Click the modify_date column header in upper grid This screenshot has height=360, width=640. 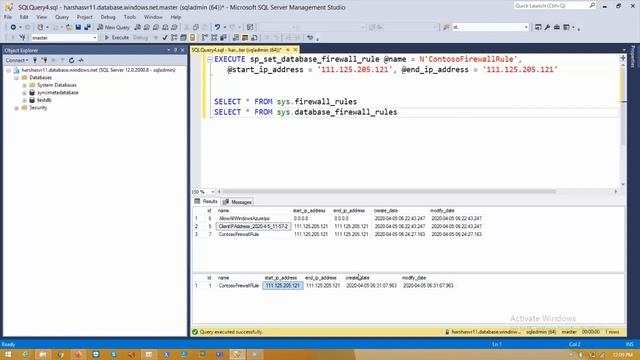[x=442, y=211]
